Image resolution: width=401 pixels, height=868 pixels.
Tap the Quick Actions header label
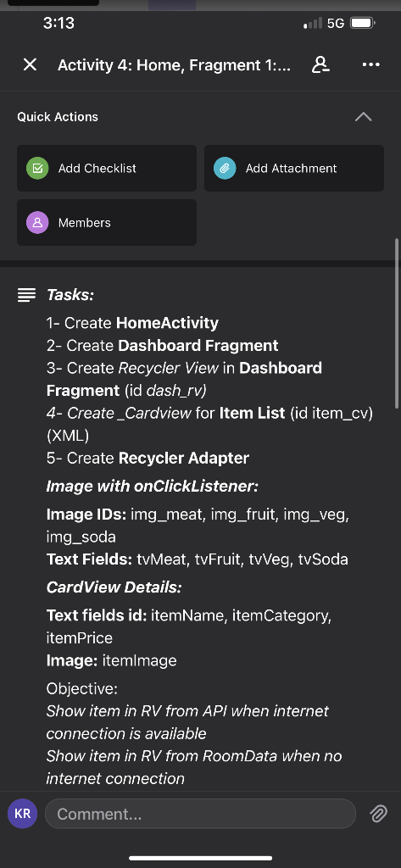pyautogui.click(x=58, y=117)
